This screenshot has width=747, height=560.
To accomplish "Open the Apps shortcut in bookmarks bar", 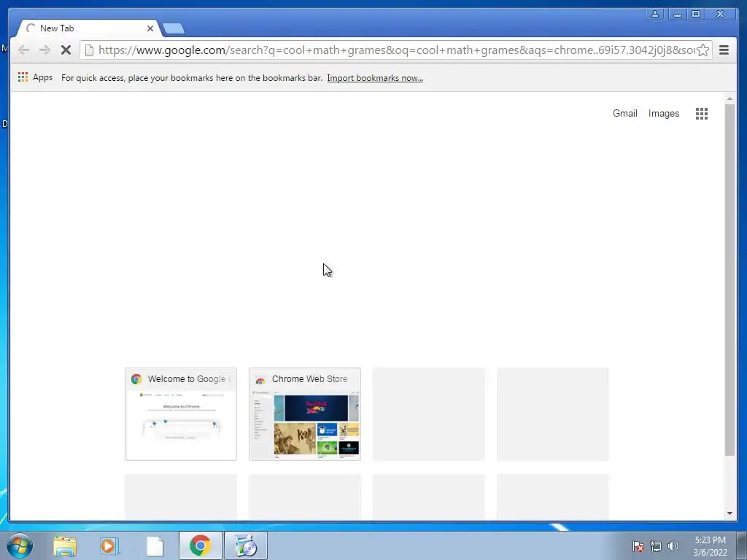I will pos(35,77).
